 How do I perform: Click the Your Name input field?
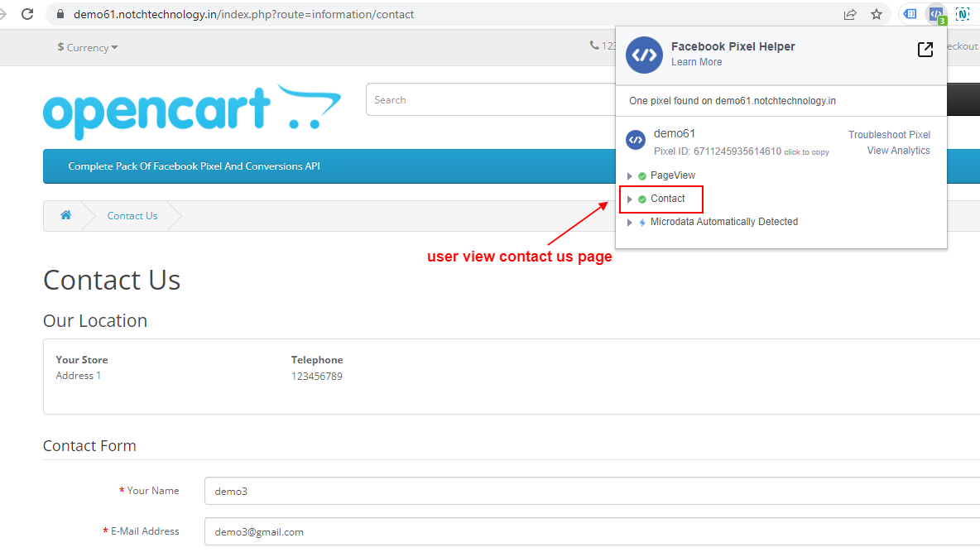click(x=592, y=491)
